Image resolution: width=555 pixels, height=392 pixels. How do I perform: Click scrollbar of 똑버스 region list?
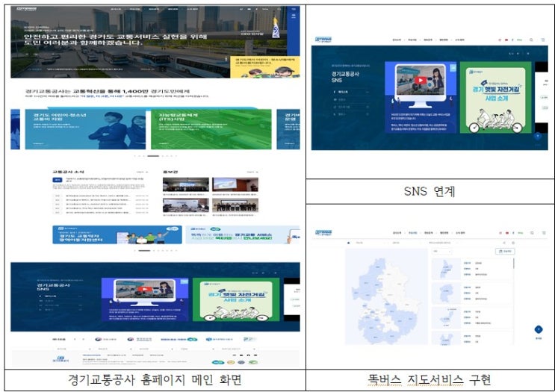[514, 263]
